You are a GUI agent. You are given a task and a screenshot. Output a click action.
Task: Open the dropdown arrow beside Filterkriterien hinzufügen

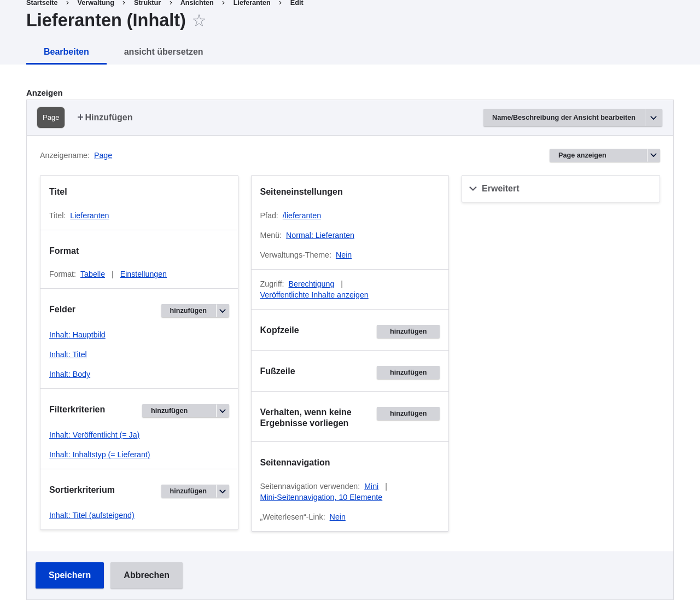coord(223,411)
